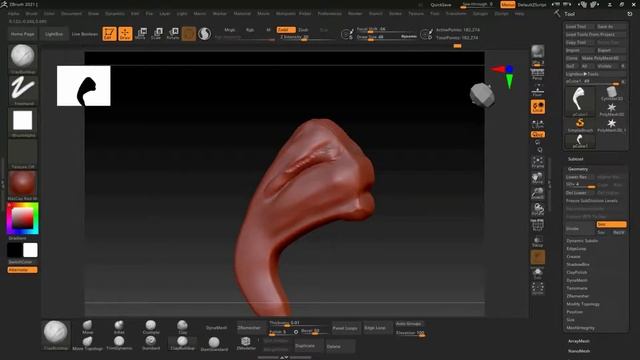
Task: Select the Cylinder3D tool thumbnail
Action: tap(611, 93)
